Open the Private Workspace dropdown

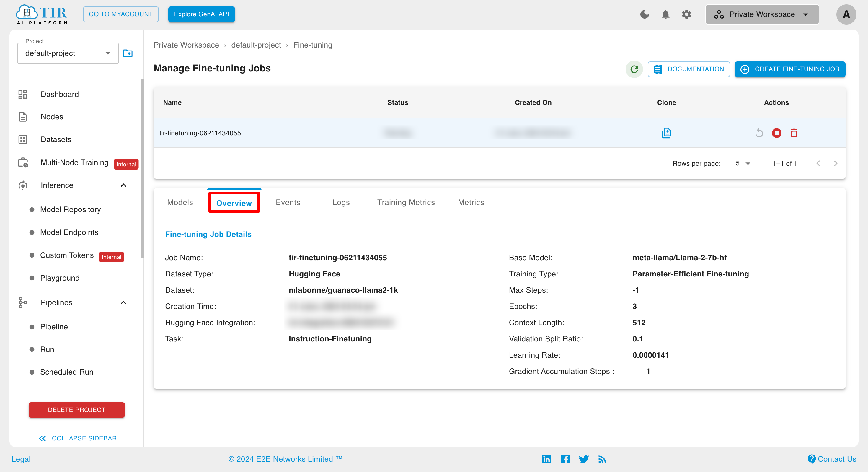pyautogui.click(x=761, y=14)
